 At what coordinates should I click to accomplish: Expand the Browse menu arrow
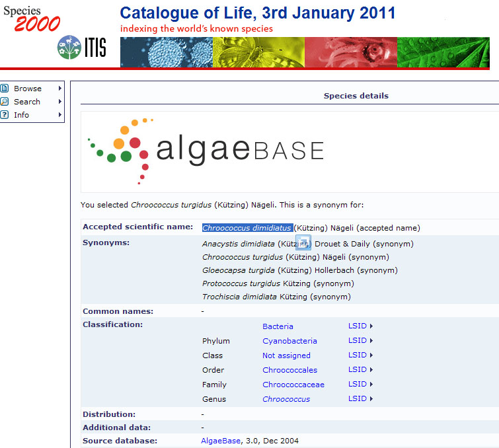[60, 89]
